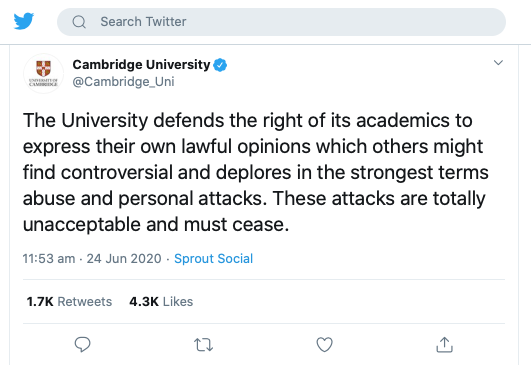The height and width of the screenshot is (365, 531).
Task: Expand the tweet options chevron
Action: (498, 63)
